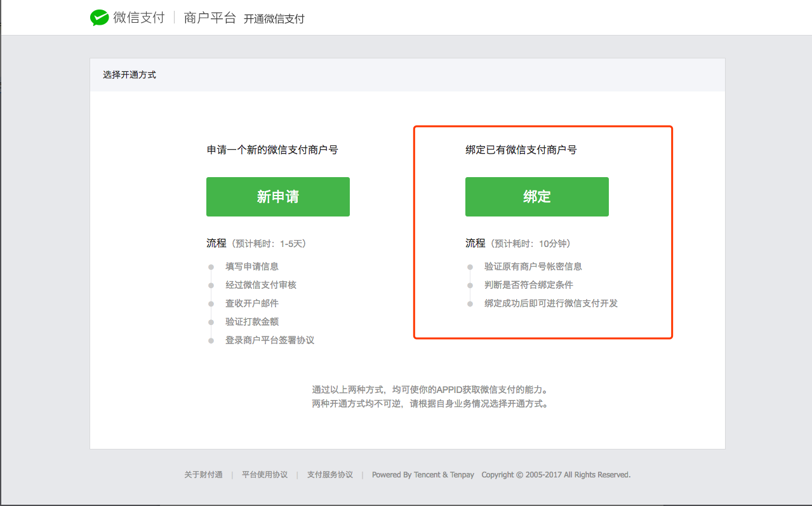Viewport: 812px width, 506px height.
Task: Click the 均可使你的APPID获取微信支付的能力 notice line
Action: coord(430,390)
